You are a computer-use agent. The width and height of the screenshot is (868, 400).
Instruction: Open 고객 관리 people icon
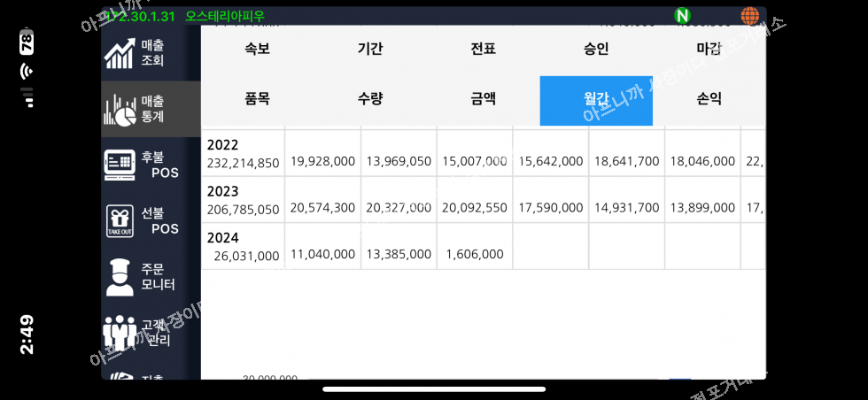click(120, 332)
